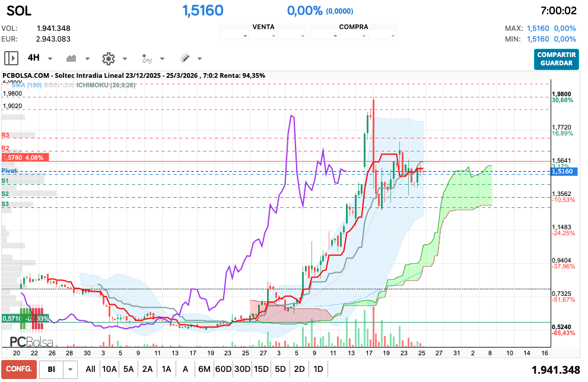
Task: Click the blue 1,5160 axis price label
Action: click(564, 172)
